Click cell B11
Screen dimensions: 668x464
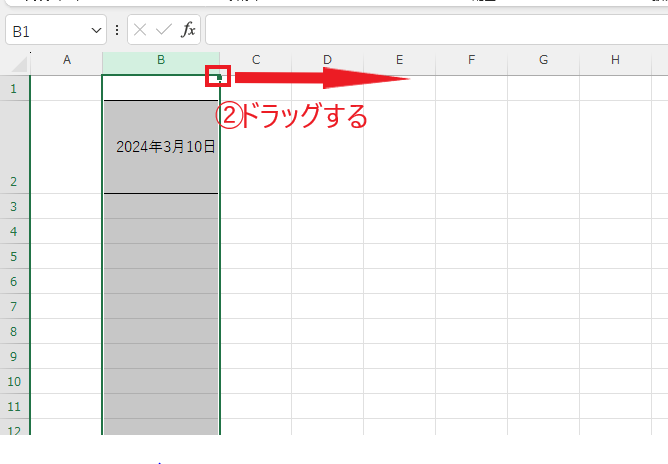(161, 406)
